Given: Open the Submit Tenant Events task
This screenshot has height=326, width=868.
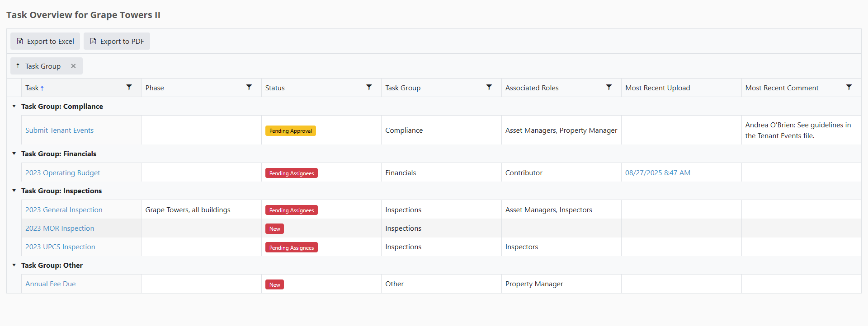Looking at the screenshot, I should click(x=59, y=130).
